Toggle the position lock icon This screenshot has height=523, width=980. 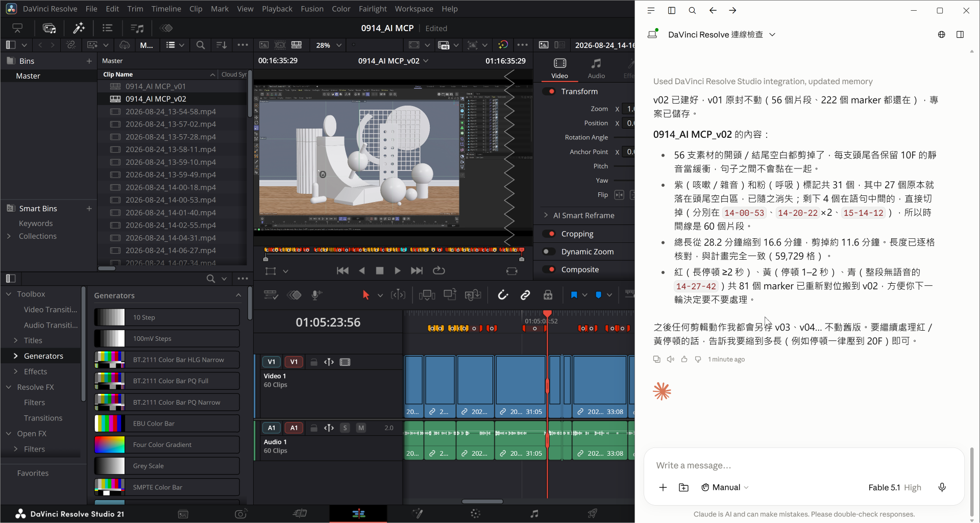[548, 295]
